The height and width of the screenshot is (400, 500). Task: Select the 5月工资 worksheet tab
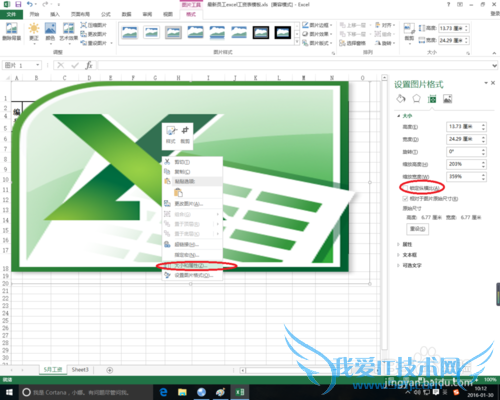point(53,370)
